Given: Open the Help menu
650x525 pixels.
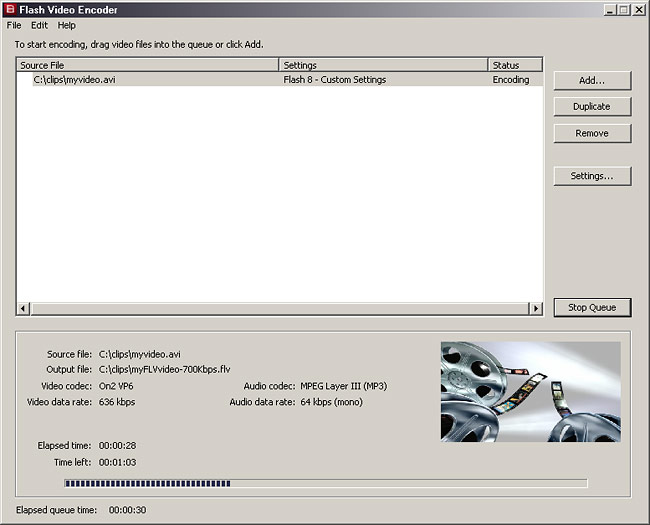Looking at the screenshot, I should click(66, 25).
